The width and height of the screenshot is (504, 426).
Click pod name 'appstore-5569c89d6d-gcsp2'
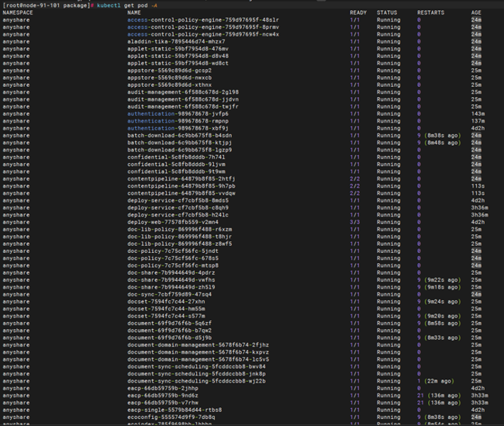click(169, 71)
